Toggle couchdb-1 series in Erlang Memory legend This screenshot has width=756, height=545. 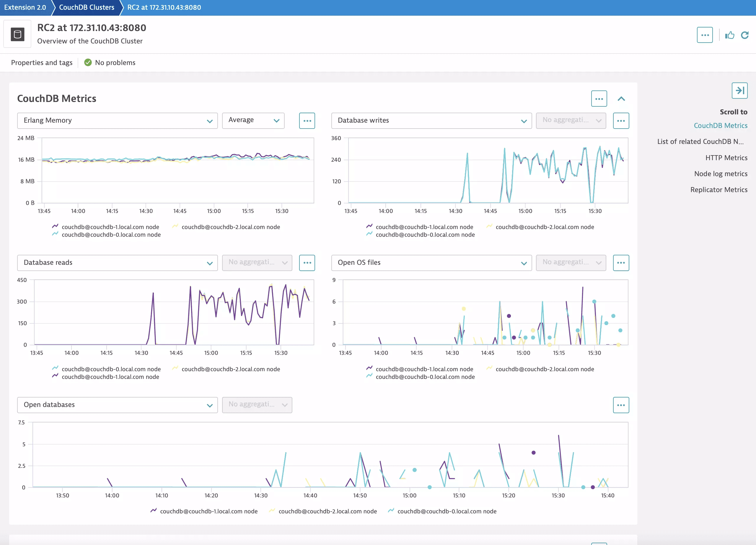[x=110, y=227]
